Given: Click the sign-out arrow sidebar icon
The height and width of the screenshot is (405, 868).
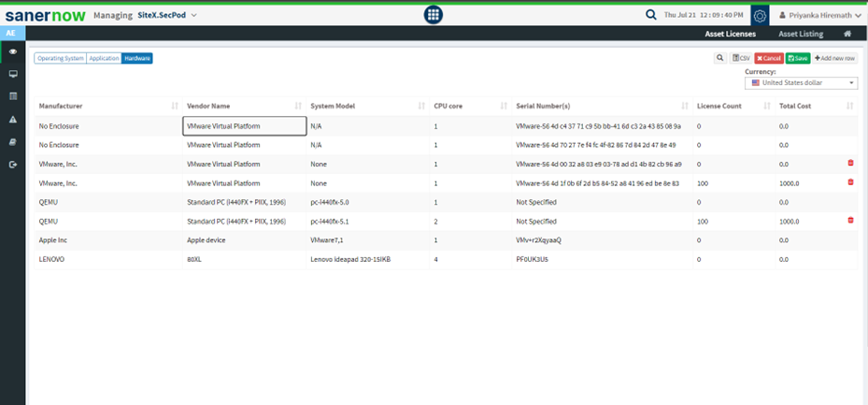Looking at the screenshot, I should click(x=13, y=165).
